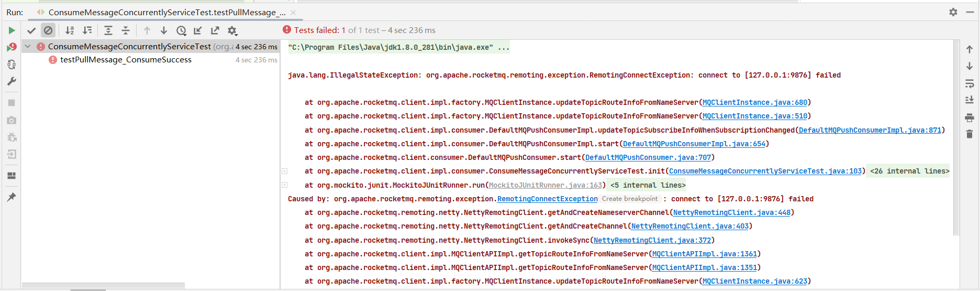Expand the <5 internal lines> fold
The height and width of the screenshot is (291, 980).
(x=648, y=185)
